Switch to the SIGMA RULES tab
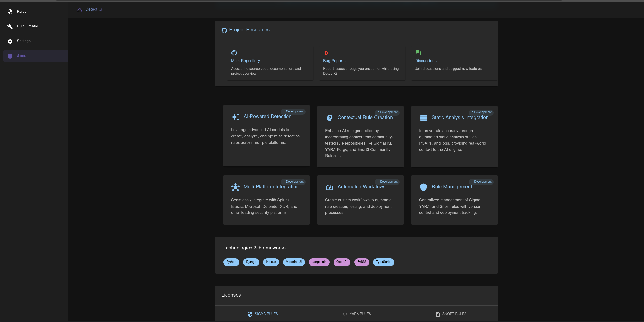This screenshot has width=644, height=322. (x=262, y=314)
